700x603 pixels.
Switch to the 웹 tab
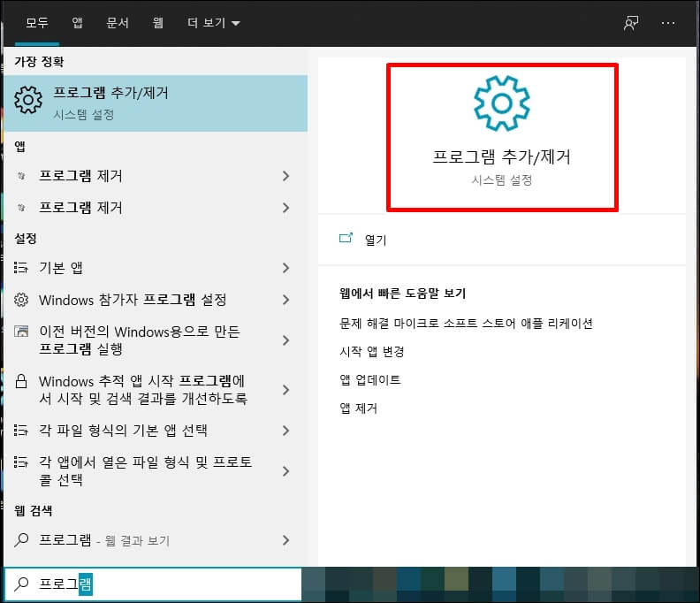(x=158, y=23)
